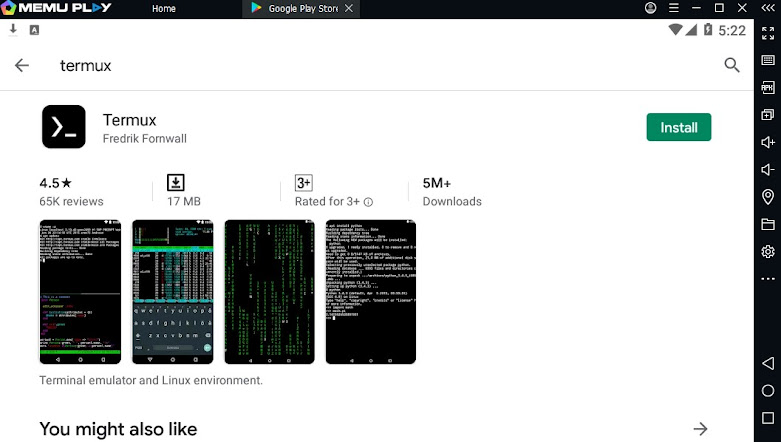Viewport: 781px width, 442px height.
Task: Install the Termux app
Action: (x=678, y=127)
